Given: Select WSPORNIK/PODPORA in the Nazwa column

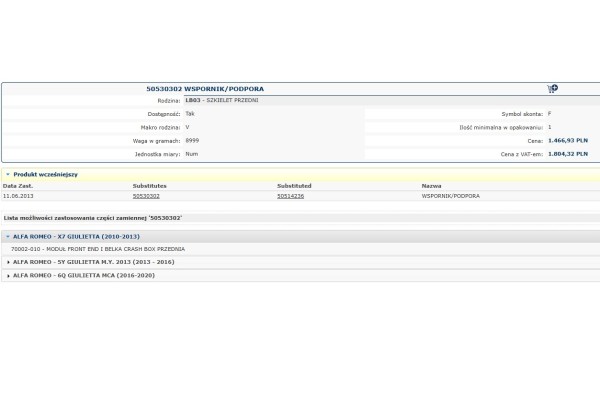Looking at the screenshot, I should [450, 196].
